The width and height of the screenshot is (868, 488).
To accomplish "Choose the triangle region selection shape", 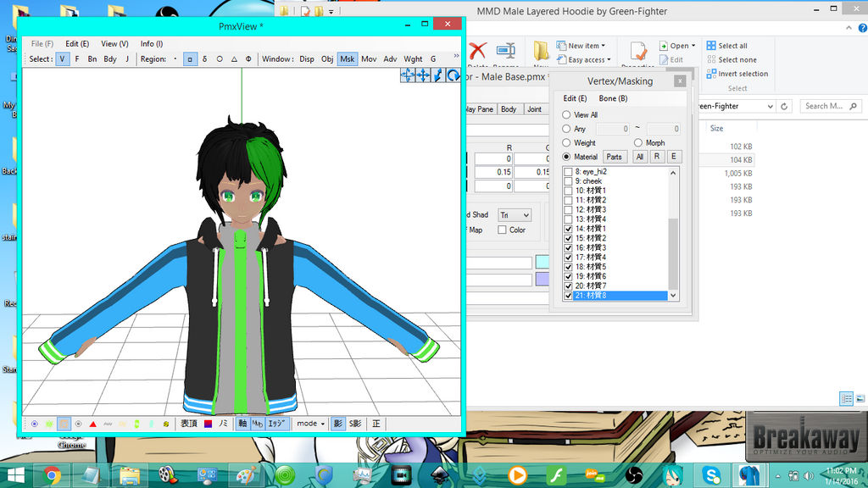I will point(234,58).
